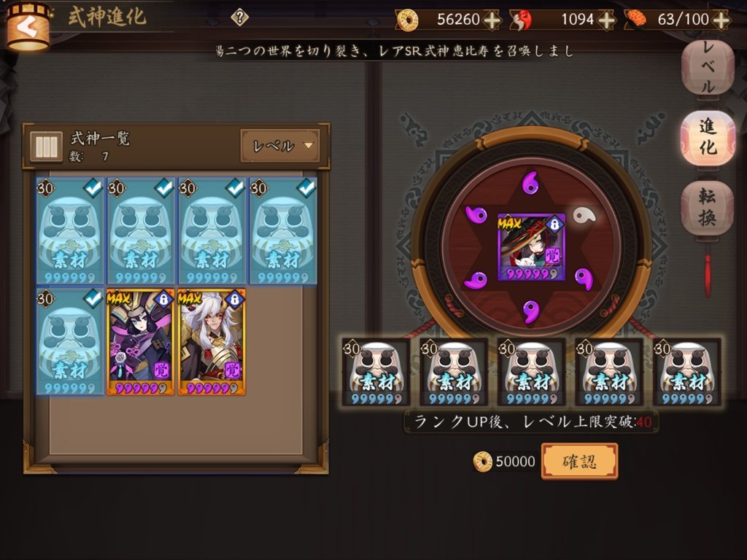Switch to the レベル lantern tab
This screenshot has height=560, width=747.
pos(708,68)
